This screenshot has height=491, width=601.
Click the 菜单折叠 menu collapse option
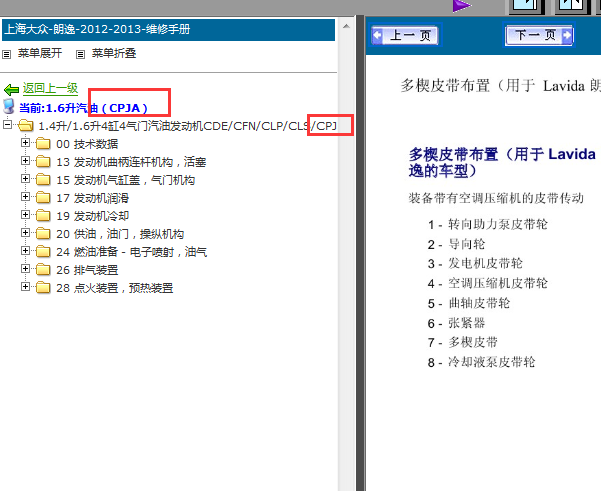click(x=114, y=53)
